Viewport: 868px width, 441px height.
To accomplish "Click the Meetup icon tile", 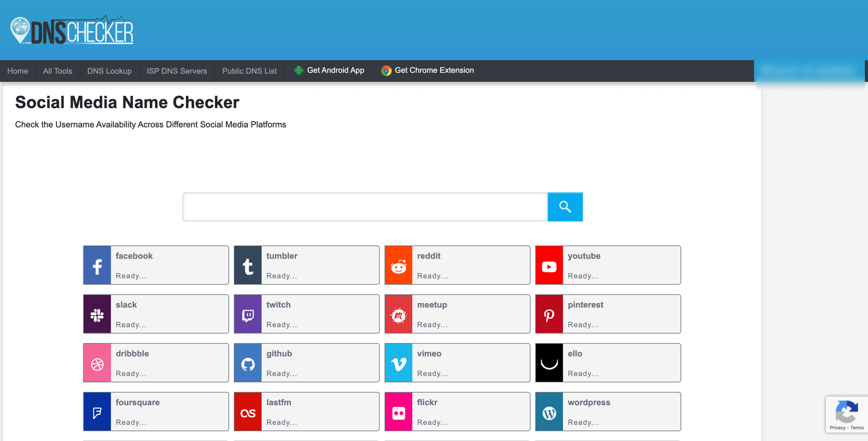I will pos(399,314).
